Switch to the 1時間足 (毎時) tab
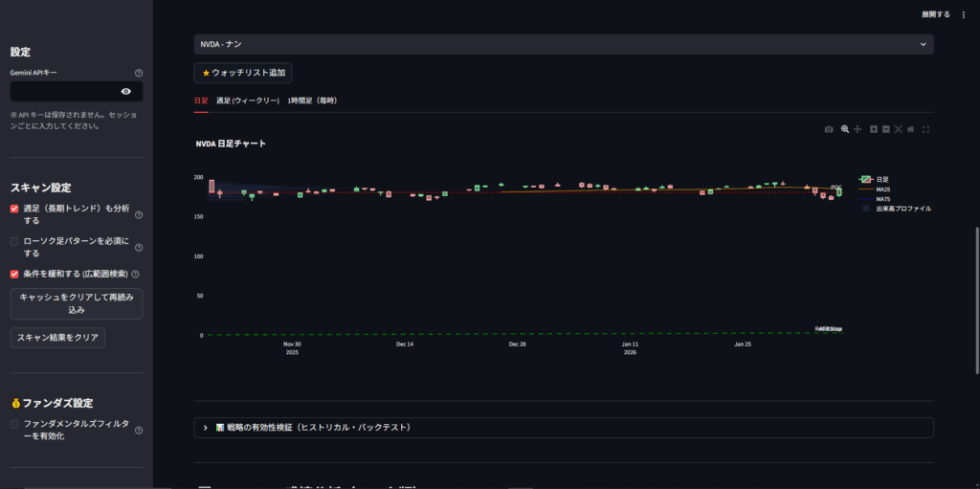The width and height of the screenshot is (980, 489). [x=312, y=100]
